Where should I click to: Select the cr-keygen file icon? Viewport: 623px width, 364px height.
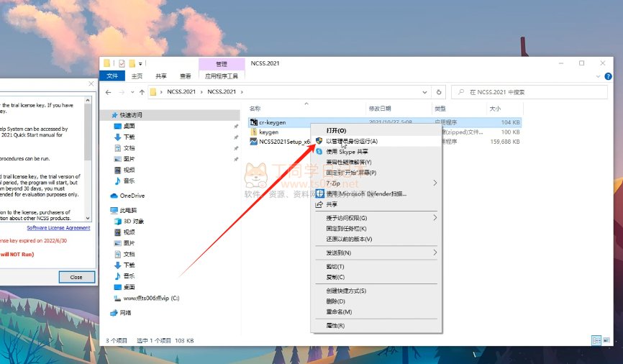253,122
